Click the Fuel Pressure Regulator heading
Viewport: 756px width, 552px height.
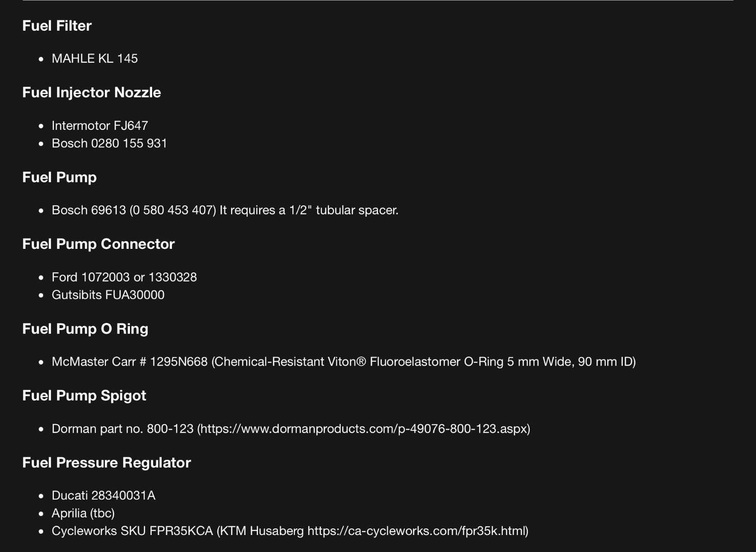pos(106,463)
